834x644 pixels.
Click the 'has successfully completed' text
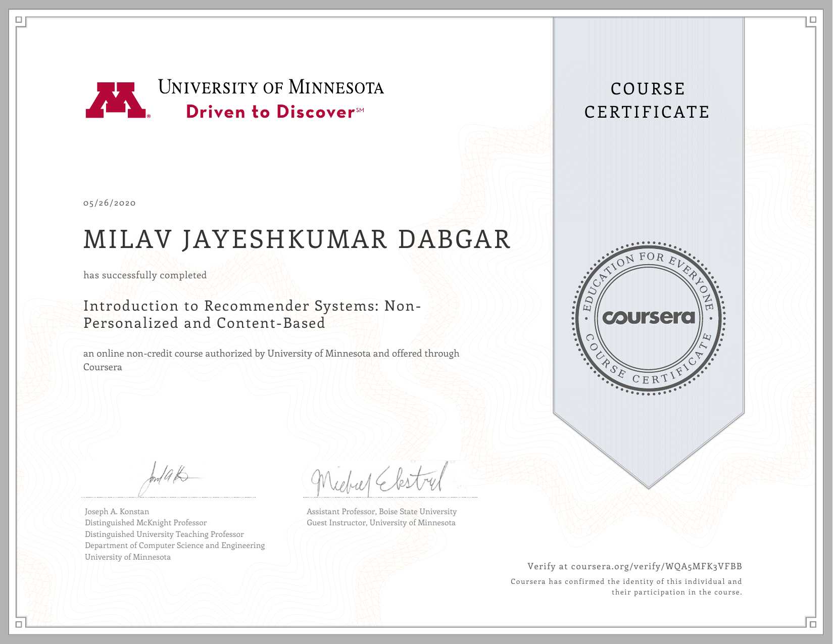(x=145, y=275)
